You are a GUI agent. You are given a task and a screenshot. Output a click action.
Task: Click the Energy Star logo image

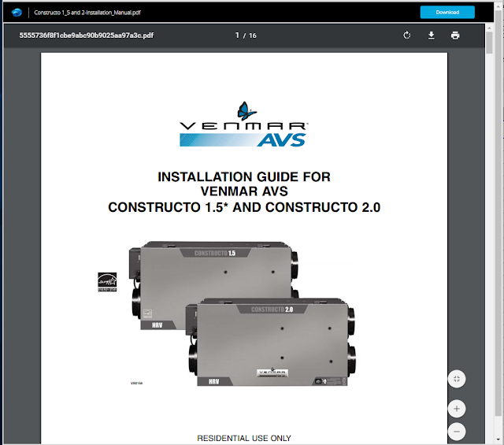point(107,282)
